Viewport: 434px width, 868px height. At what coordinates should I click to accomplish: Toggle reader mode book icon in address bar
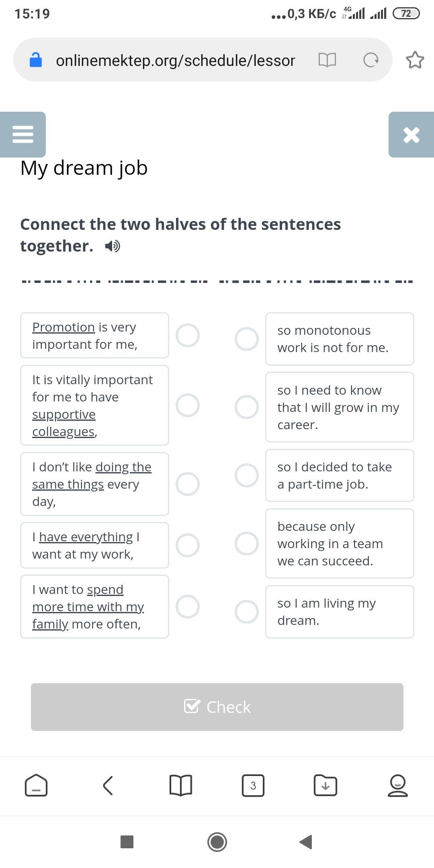point(327,60)
